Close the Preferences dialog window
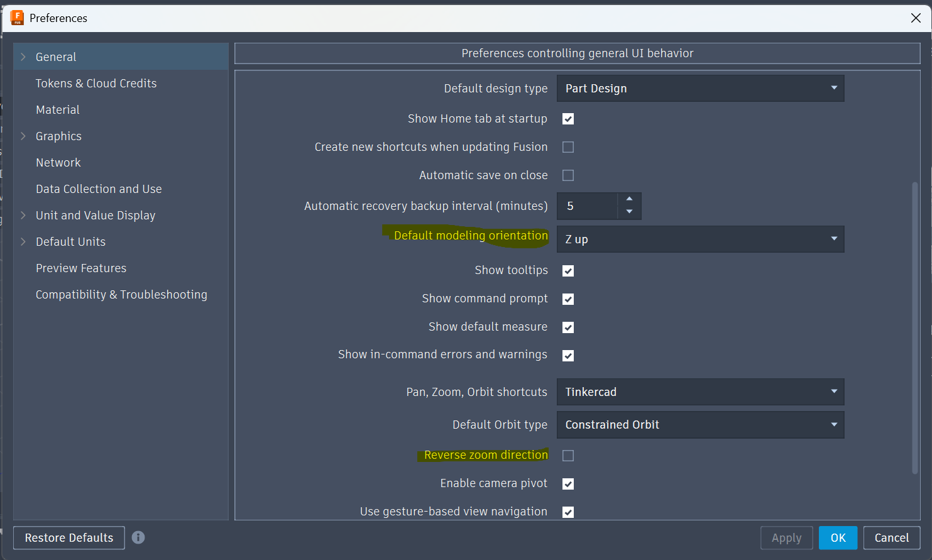The image size is (932, 560). click(x=916, y=18)
